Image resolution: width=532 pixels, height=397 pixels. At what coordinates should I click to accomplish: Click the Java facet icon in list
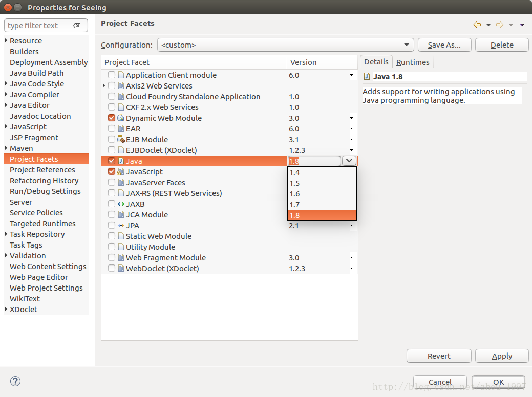click(121, 161)
